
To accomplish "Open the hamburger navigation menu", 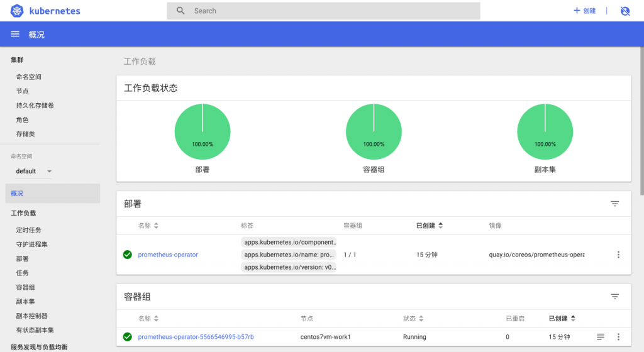I will coord(15,34).
